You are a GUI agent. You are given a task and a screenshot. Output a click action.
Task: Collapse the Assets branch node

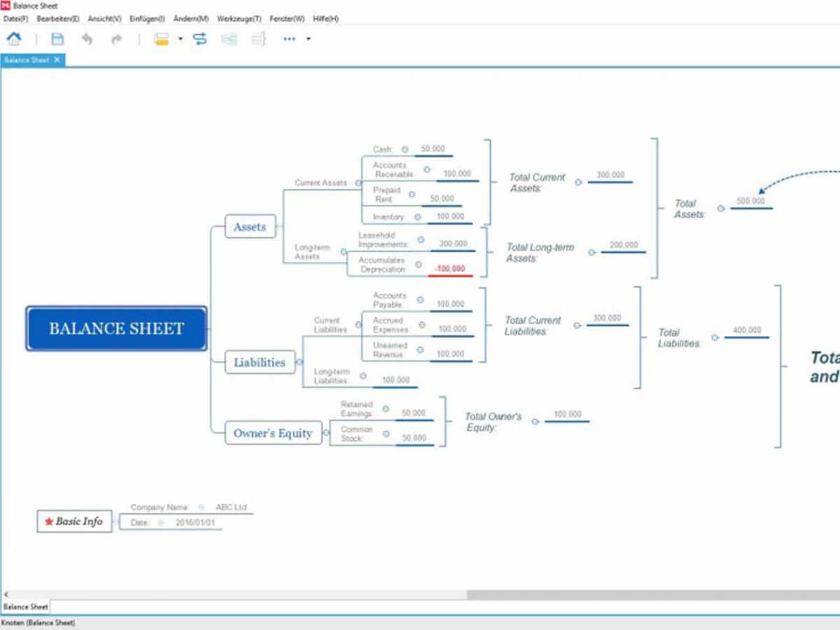coord(278,227)
